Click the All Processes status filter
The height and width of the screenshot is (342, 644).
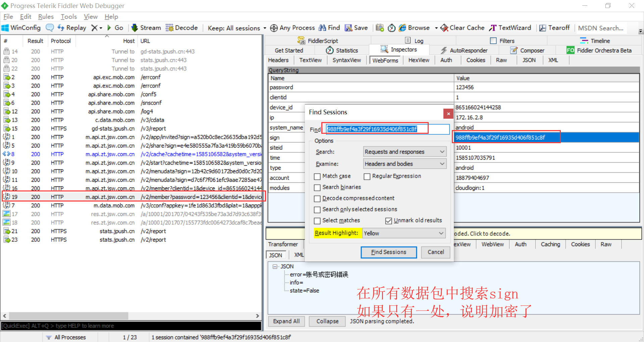[66, 337]
